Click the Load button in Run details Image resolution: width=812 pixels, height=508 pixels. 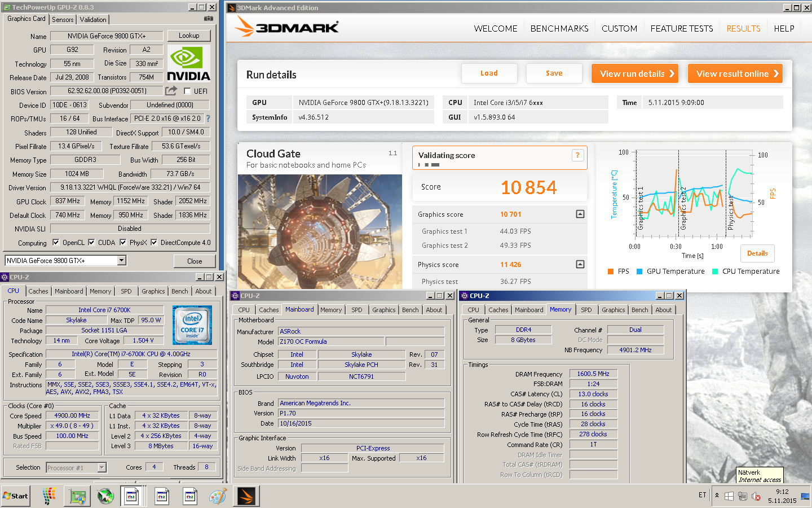click(x=489, y=73)
